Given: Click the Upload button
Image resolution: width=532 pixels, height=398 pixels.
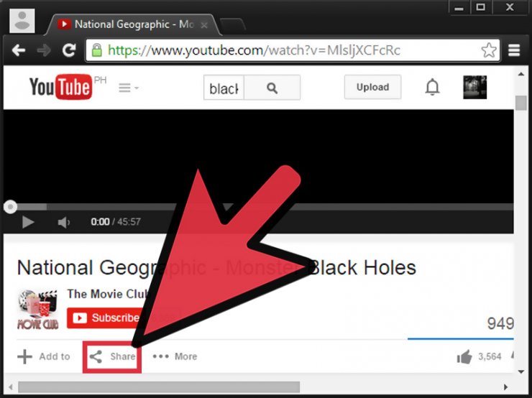Looking at the screenshot, I should point(372,87).
